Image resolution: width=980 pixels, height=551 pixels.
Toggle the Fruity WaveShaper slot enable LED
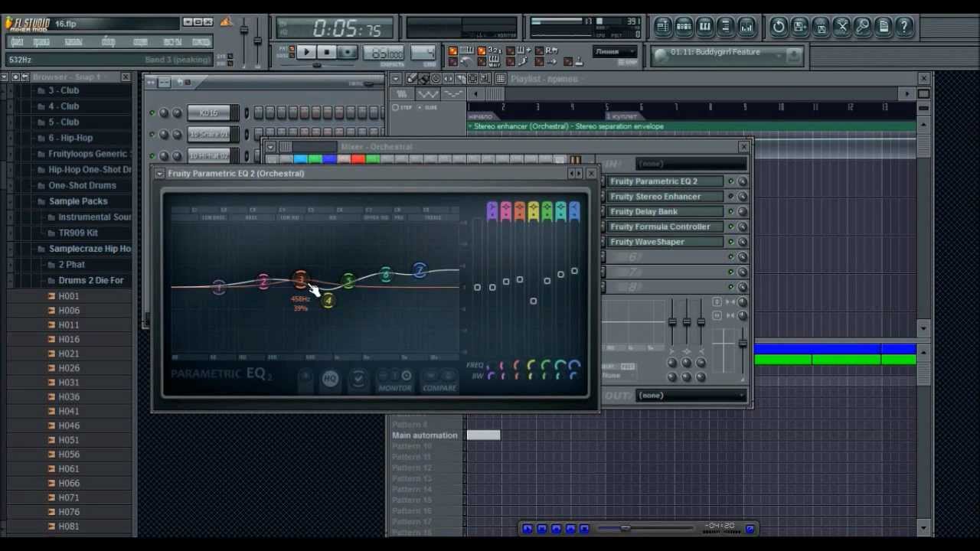730,242
